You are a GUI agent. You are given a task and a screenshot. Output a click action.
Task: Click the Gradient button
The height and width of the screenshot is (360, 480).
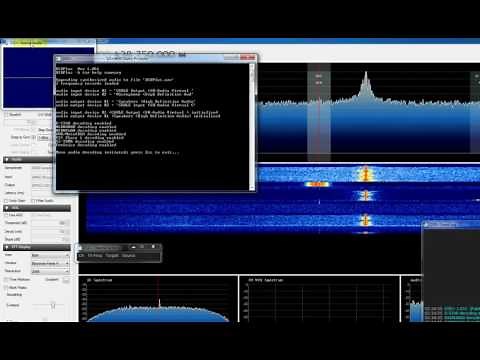(x=66, y=280)
